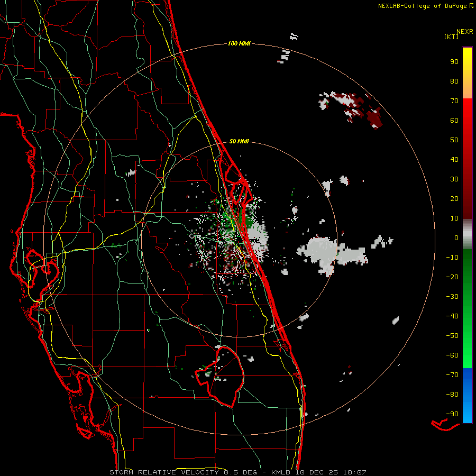
Task: Click the -50 knot scale value
Action: point(452,336)
